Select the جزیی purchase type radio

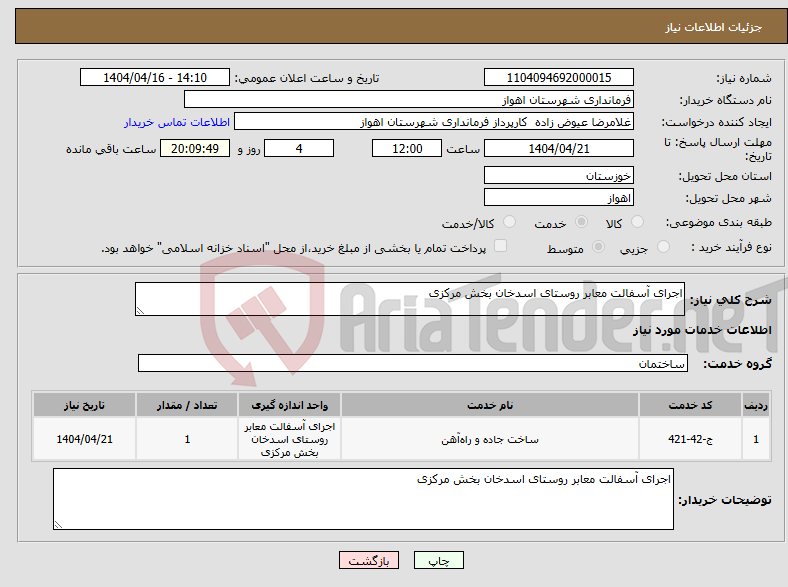tap(663, 247)
